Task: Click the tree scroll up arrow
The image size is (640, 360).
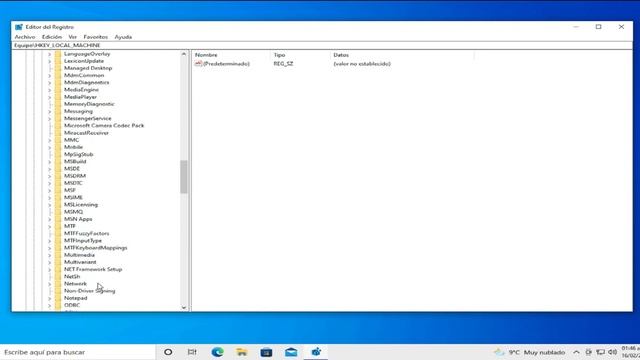Action: (x=184, y=54)
